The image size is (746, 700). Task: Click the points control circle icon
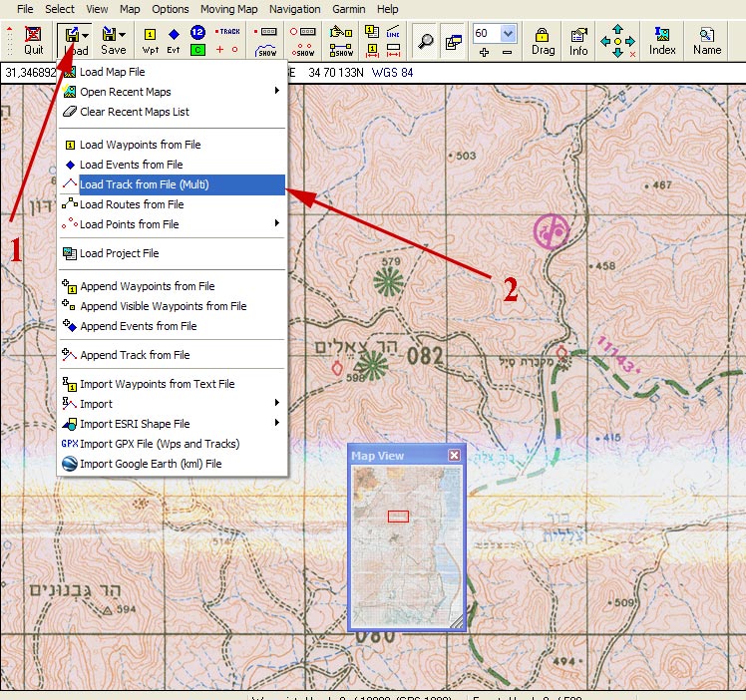pos(302,32)
